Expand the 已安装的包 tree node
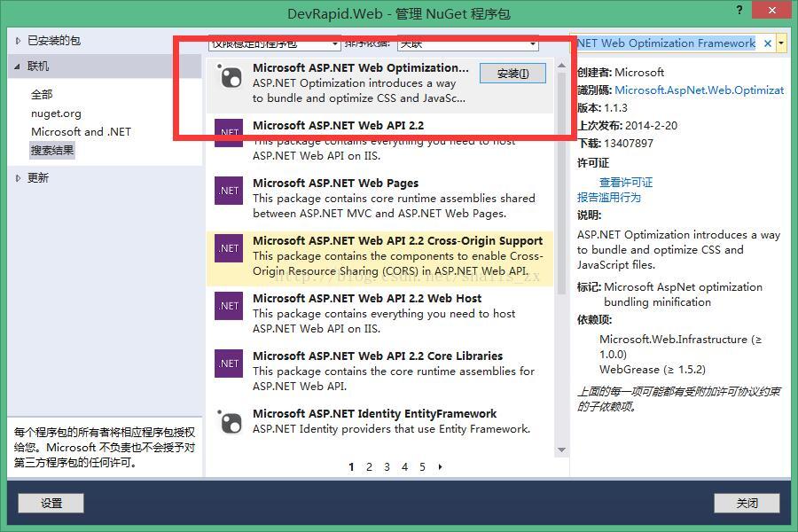The width and height of the screenshot is (798, 532). coord(18,41)
